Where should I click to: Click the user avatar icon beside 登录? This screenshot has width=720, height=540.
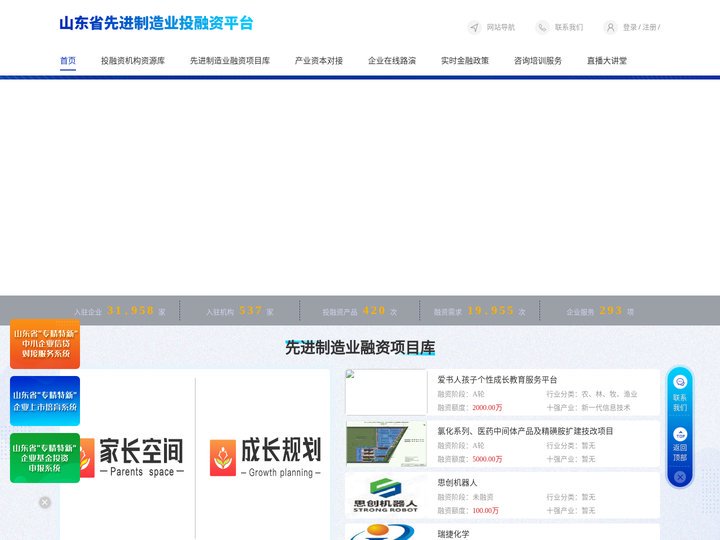(610, 27)
